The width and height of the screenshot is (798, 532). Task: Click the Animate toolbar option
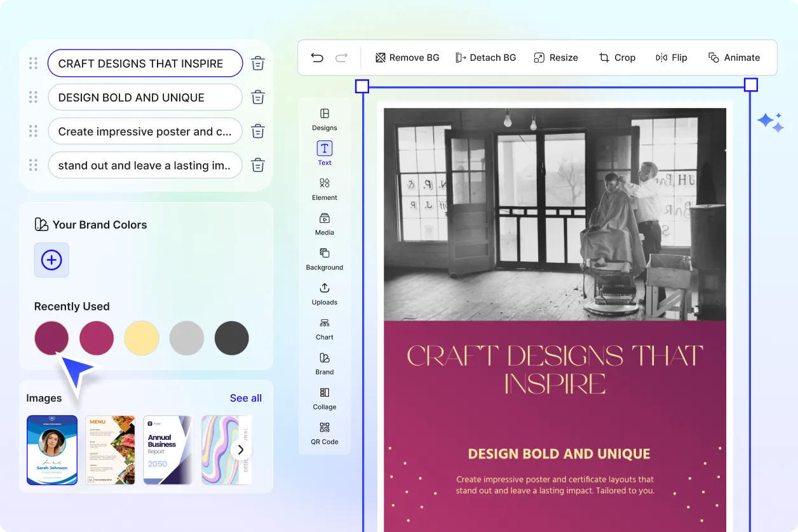click(734, 58)
